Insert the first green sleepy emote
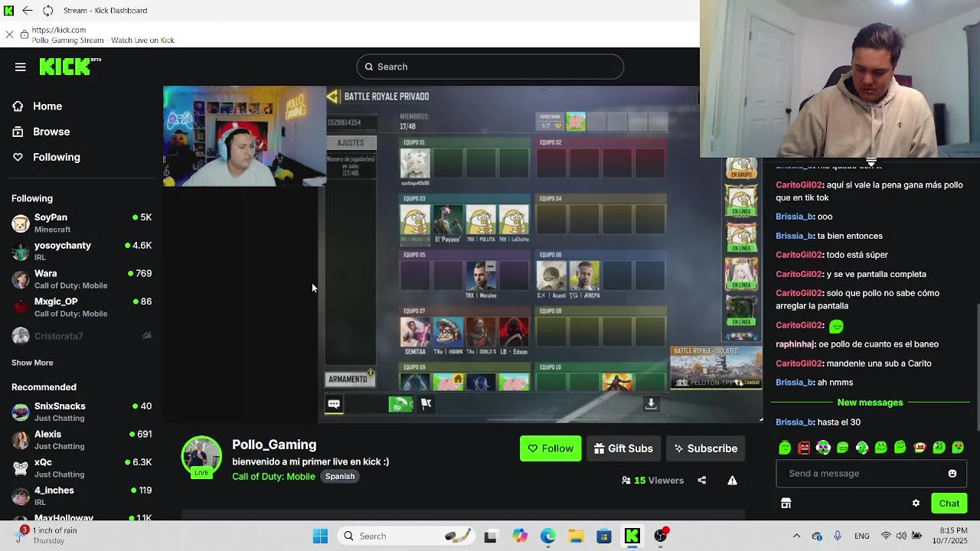This screenshot has width=980, height=551. (x=785, y=448)
